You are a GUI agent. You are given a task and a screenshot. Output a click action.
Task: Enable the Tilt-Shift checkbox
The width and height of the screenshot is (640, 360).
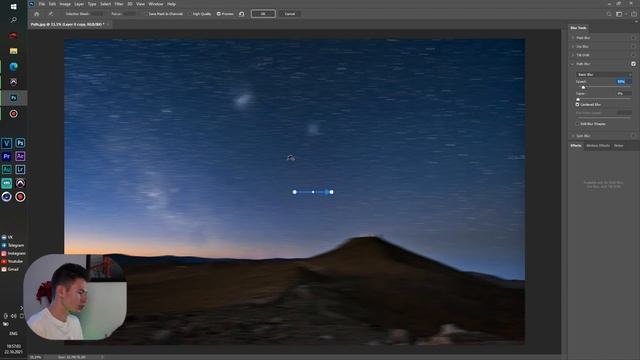coord(633,55)
